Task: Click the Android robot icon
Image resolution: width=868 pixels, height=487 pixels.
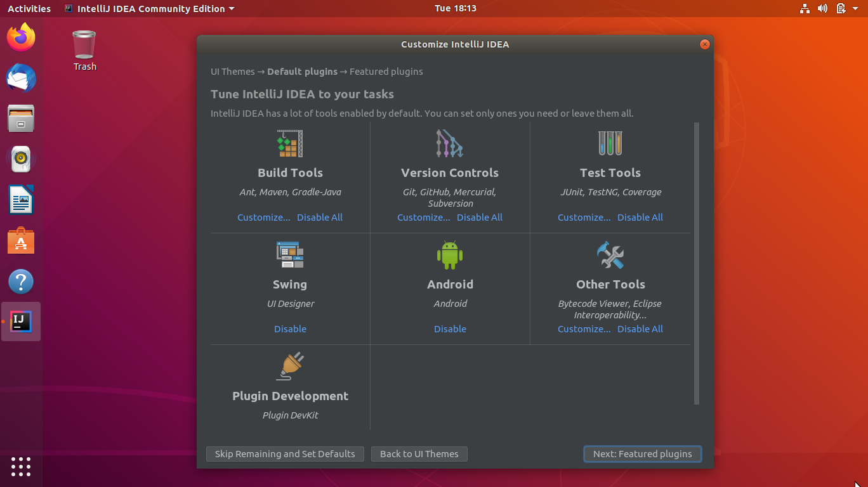Action: (450, 255)
